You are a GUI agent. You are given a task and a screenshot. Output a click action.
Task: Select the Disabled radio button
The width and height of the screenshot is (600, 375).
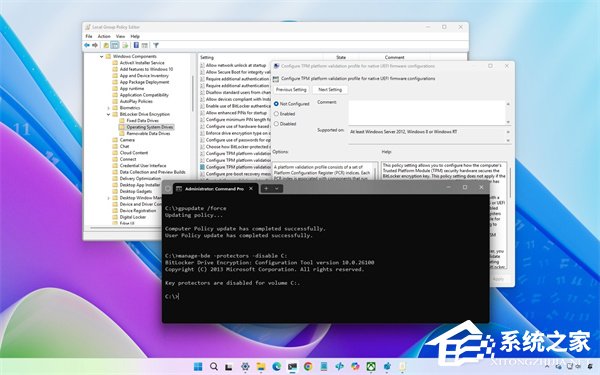276,124
